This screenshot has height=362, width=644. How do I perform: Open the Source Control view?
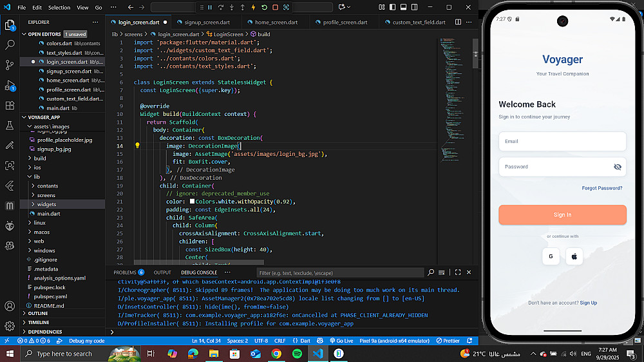point(10,65)
